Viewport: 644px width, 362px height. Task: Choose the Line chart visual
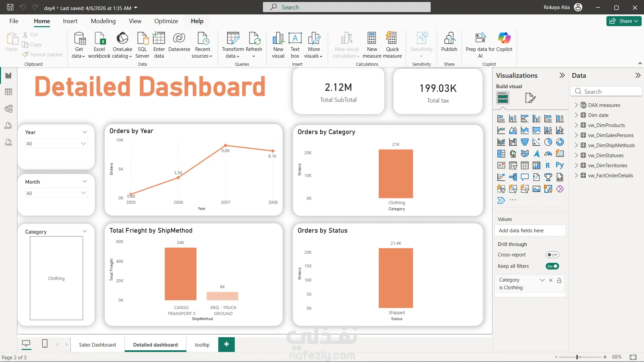[501, 130]
